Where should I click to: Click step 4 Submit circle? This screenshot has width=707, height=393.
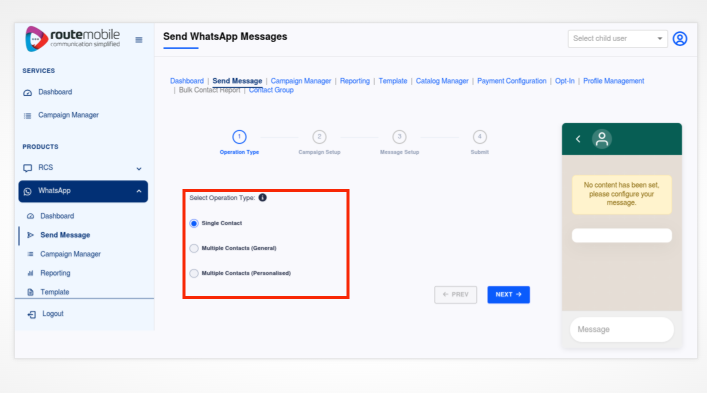pyautogui.click(x=480, y=137)
